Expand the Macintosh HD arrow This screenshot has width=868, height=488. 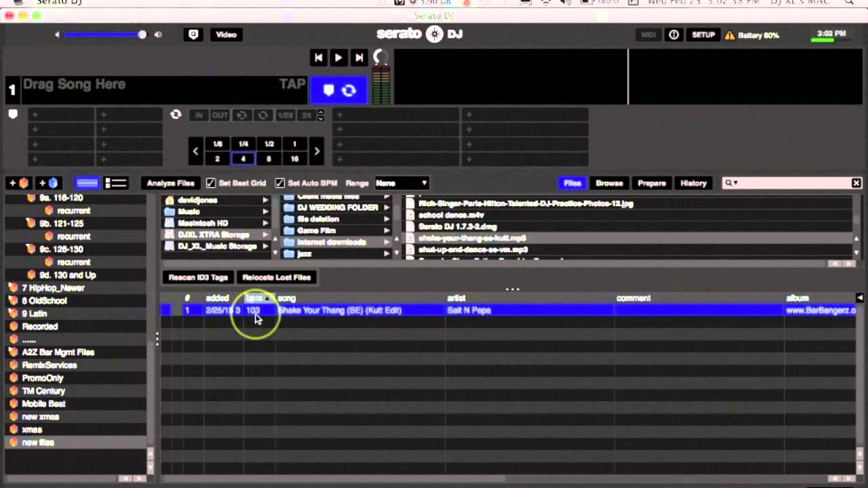coord(265,223)
